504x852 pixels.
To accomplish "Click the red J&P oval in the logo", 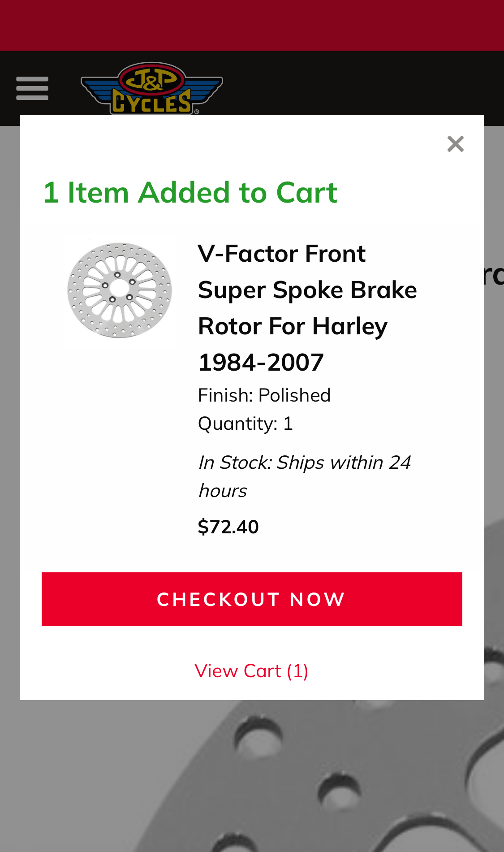I will pyautogui.click(x=151, y=79).
